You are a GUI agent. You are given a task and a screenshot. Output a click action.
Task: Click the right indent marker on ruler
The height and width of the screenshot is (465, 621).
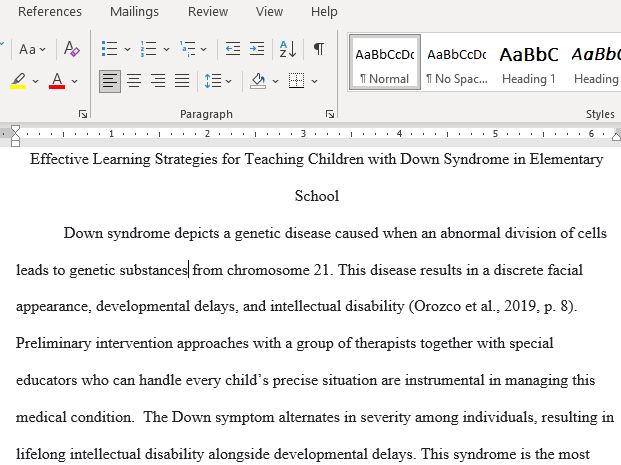point(616,137)
